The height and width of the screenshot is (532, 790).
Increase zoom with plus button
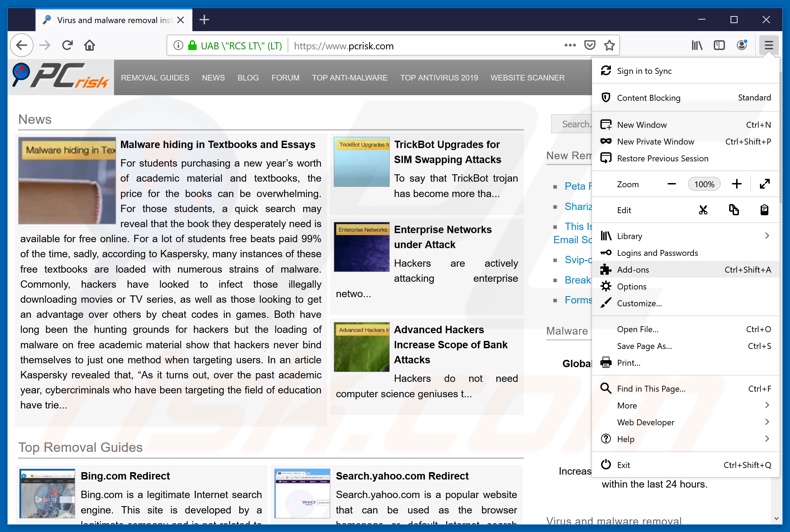point(737,184)
